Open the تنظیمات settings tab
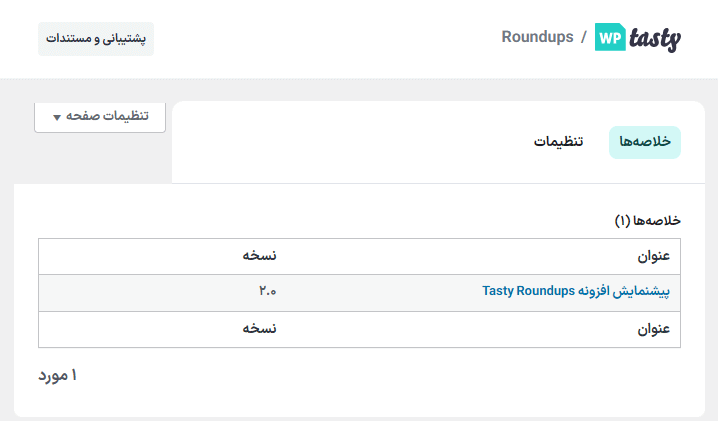 (559, 142)
